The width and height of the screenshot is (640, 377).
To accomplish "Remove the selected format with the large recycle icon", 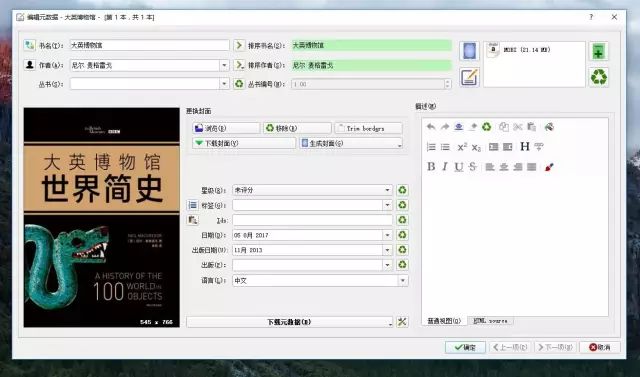I will pyautogui.click(x=598, y=77).
